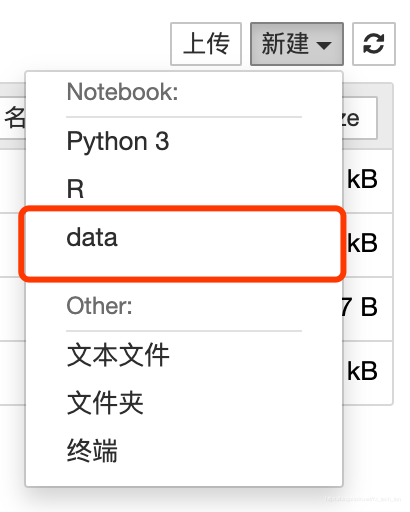The width and height of the screenshot is (410, 512).
Task: Create a new 文本文件 text file
Action: (x=118, y=355)
